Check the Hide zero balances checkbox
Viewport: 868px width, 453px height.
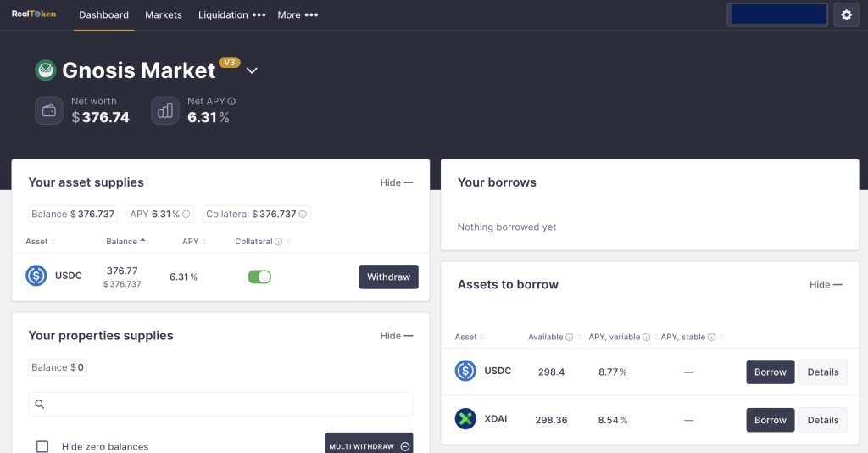(x=42, y=446)
